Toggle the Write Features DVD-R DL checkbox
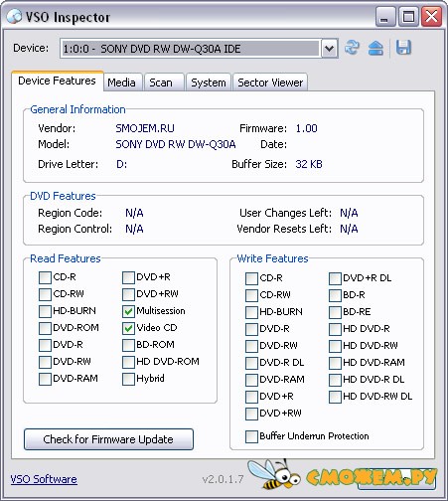This screenshot has width=448, height=501. pos(251,363)
